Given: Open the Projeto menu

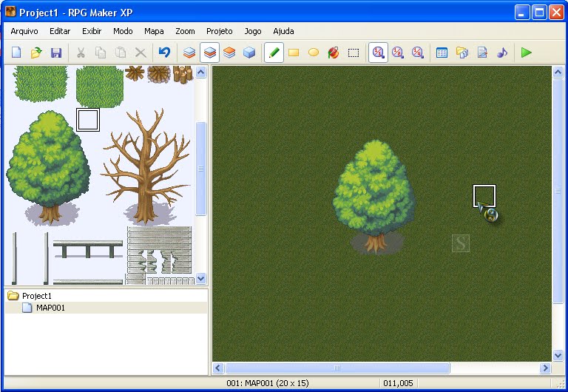Looking at the screenshot, I should [220, 31].
